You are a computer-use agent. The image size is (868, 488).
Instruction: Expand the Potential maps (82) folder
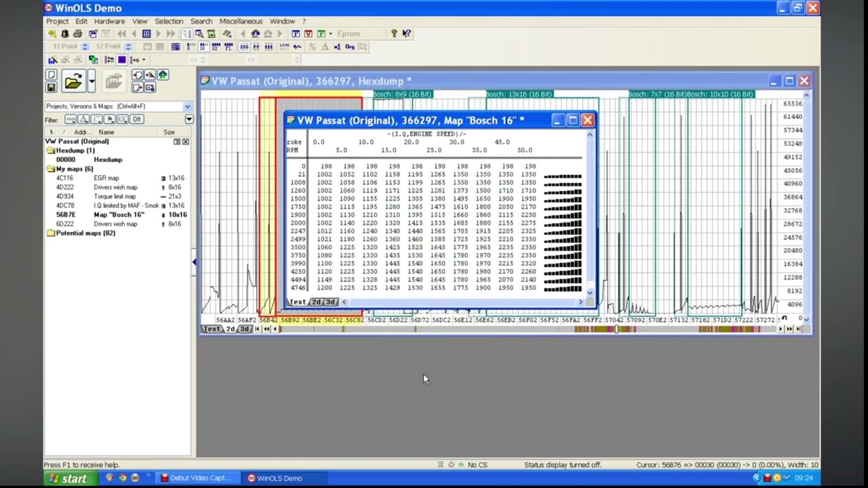pyautogui.click(x=50, y=233)
